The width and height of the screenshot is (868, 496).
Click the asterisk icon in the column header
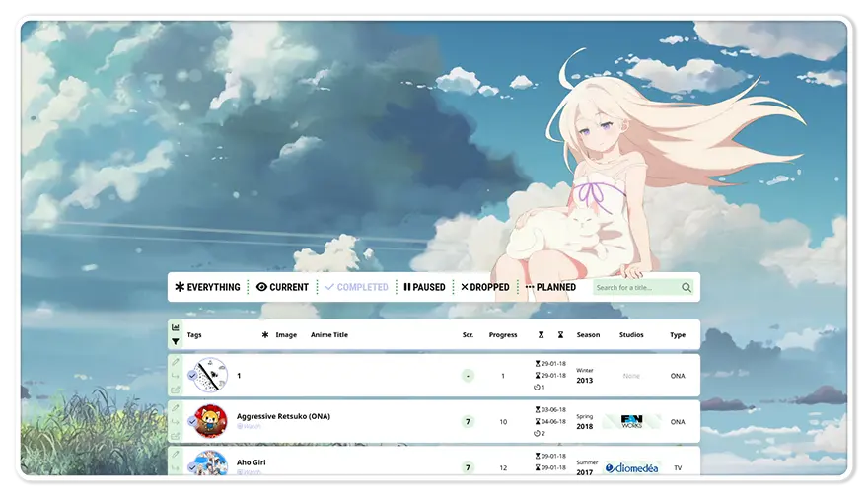click(x=264, y=335)
